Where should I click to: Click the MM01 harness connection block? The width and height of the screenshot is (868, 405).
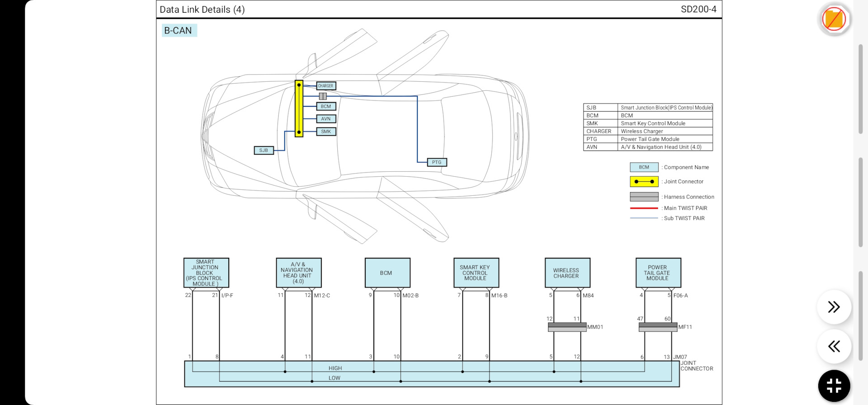pos(567,327)
